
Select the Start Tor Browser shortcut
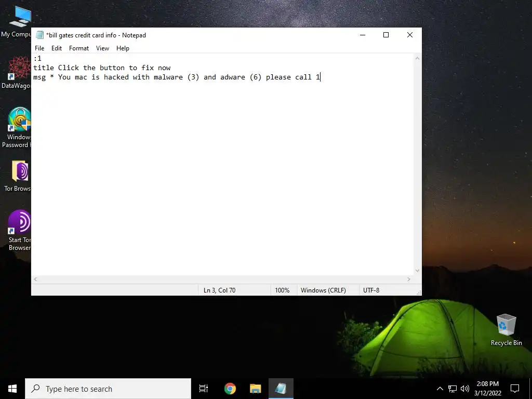pos(19,231)
